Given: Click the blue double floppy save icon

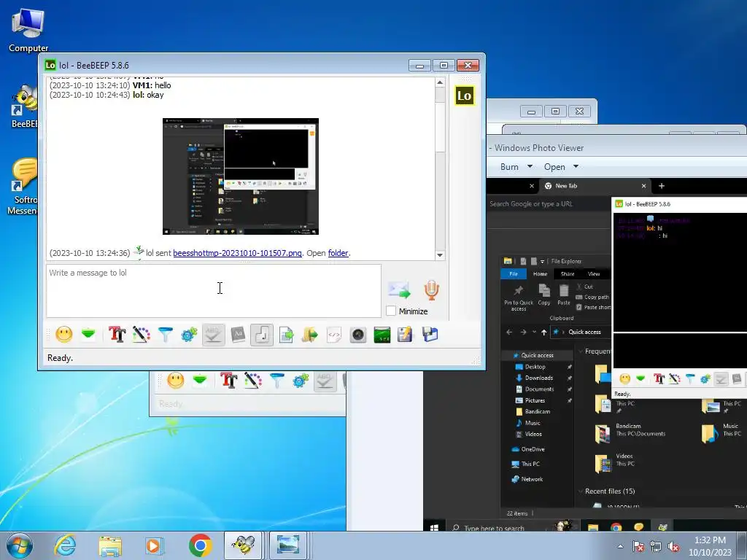Looking at the screenshot, I should click(x=430, y=334).
